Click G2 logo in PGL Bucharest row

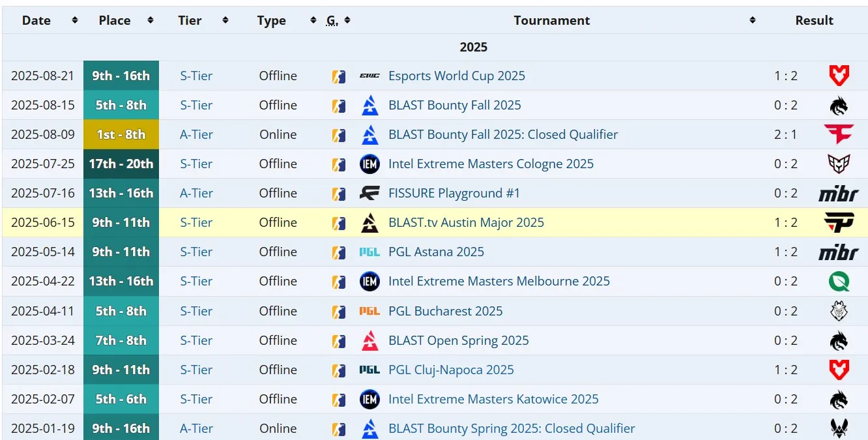(839, 311)
